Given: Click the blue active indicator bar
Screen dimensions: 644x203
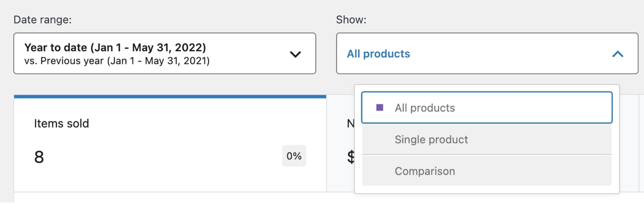Looking at the screenshot, I should (x=170, y=96).
